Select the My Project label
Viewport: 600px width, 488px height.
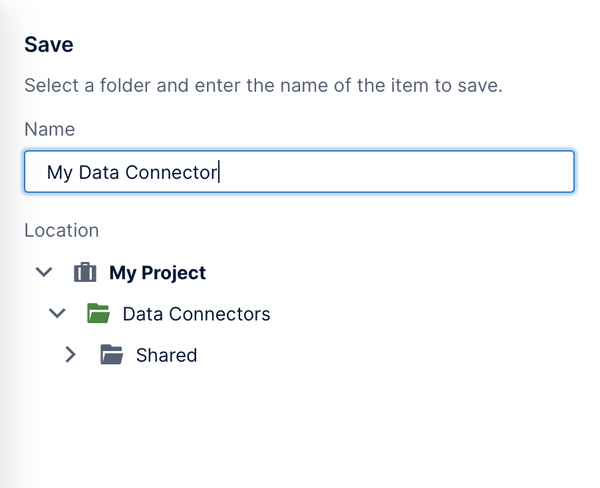click(x=157, y=273)
